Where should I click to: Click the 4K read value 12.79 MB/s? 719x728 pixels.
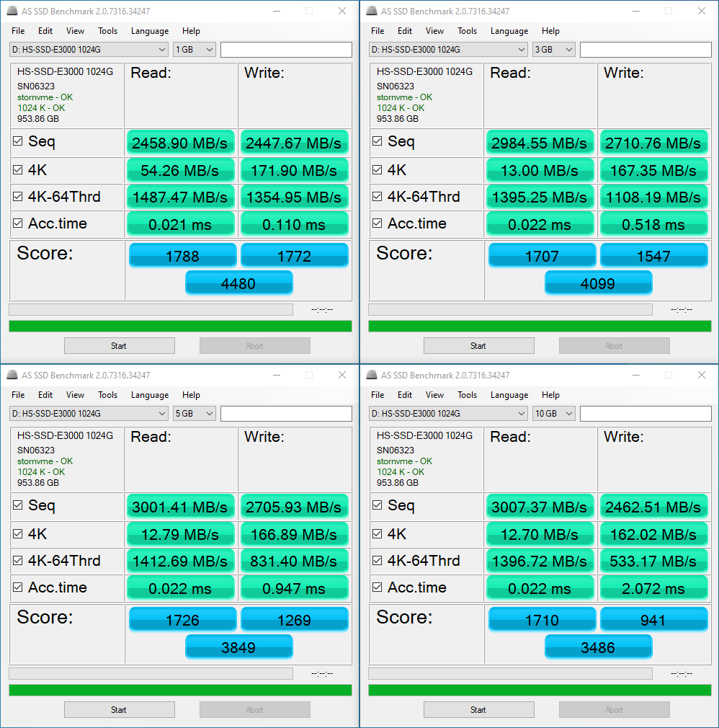[x=180, y=534]
